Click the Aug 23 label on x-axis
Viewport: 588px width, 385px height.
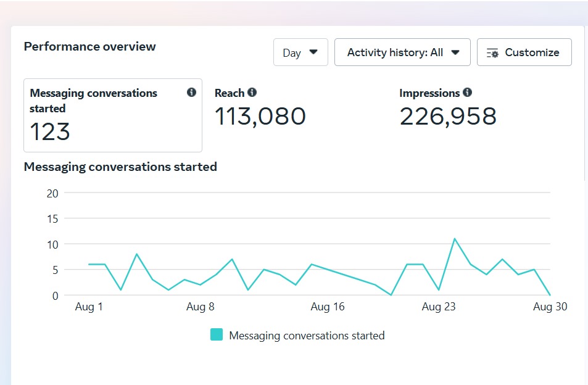439,307
